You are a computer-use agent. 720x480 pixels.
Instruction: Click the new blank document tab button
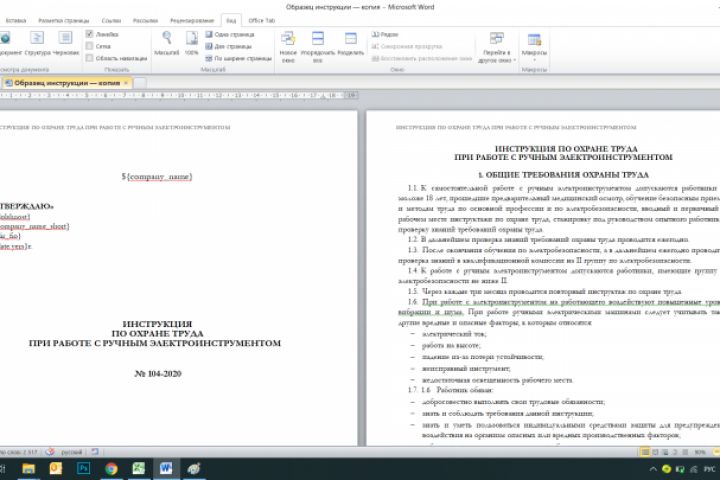tap(140, 83)
